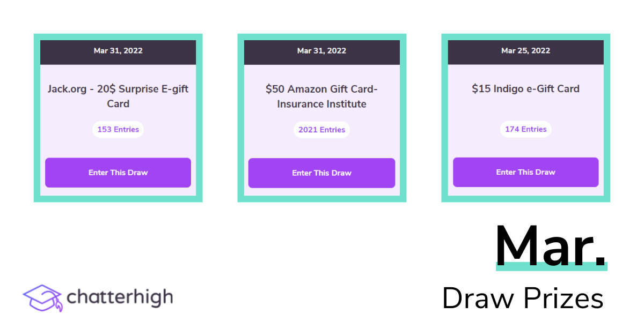Select the 2021 Entries badge

(x=321, y=130)
